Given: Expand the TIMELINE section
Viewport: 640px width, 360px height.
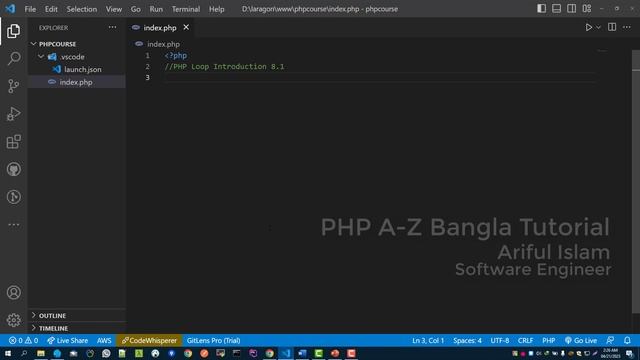Looking at the screenshot, I should coord(76,328).
